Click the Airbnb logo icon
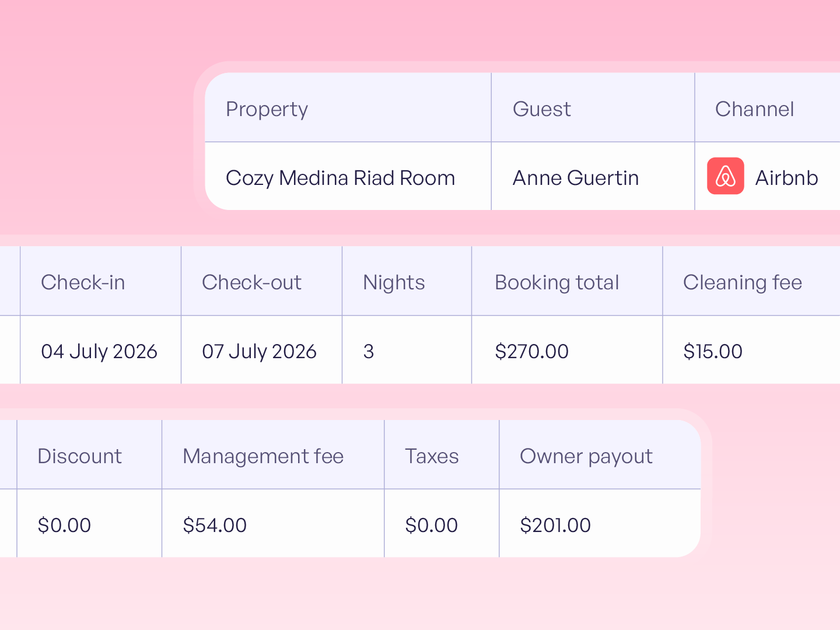The height and width of the screenshot is (630, 840). click(725, 176)
